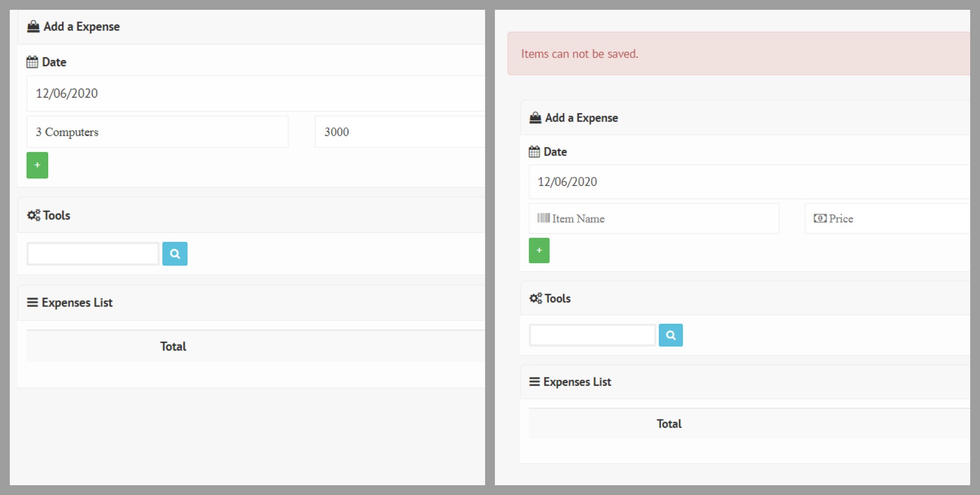This screenshot has height=495, width=980.
Task: Click the empty Price placeholder field
Action: 887,219
